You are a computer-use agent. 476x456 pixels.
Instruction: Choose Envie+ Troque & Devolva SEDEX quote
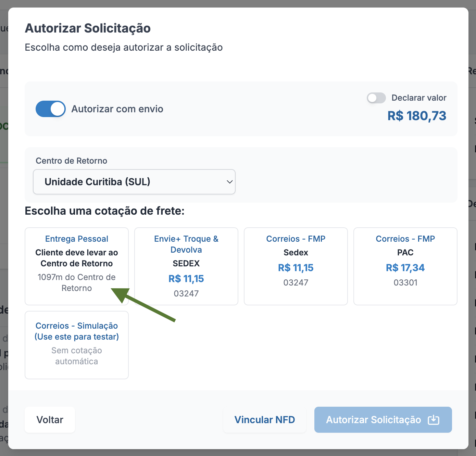186,266
